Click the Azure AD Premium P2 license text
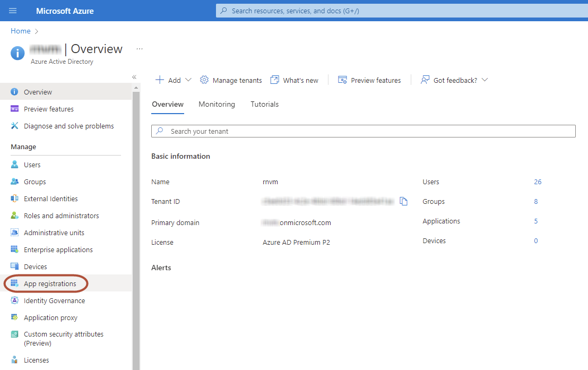The height and width of the screenshot is (370, 588). pos(296,243)
